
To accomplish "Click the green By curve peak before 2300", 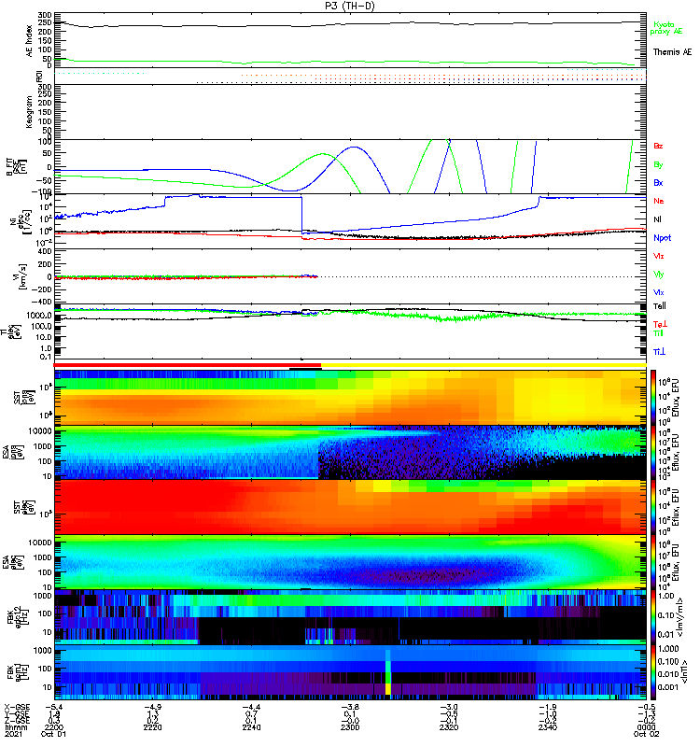I will pyautogui.click(x=323, y=154).
